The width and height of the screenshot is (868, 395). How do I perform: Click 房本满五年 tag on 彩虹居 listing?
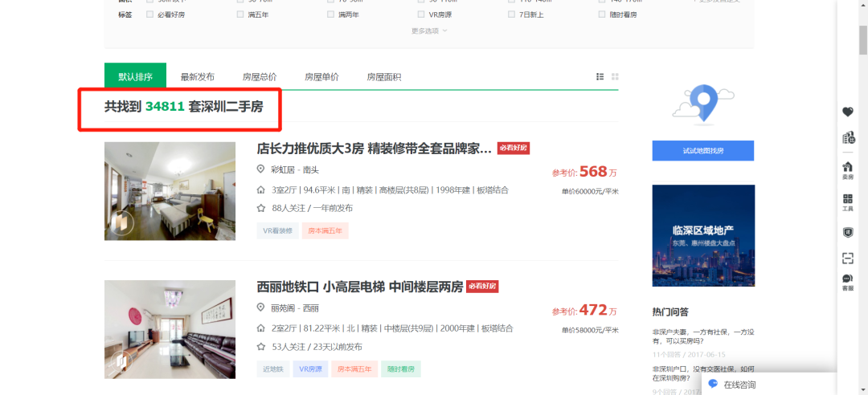325,230
